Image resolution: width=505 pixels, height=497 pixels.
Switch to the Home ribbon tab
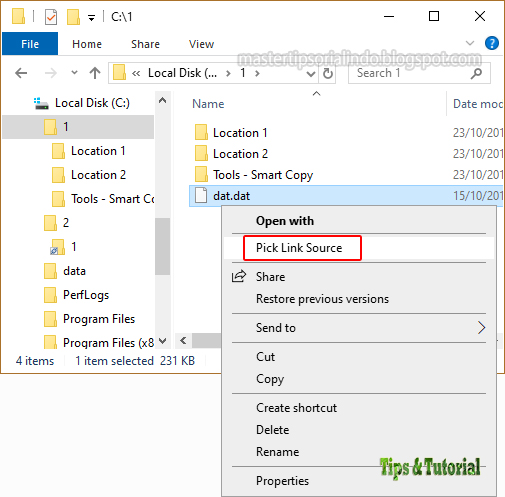click(87, 44)
